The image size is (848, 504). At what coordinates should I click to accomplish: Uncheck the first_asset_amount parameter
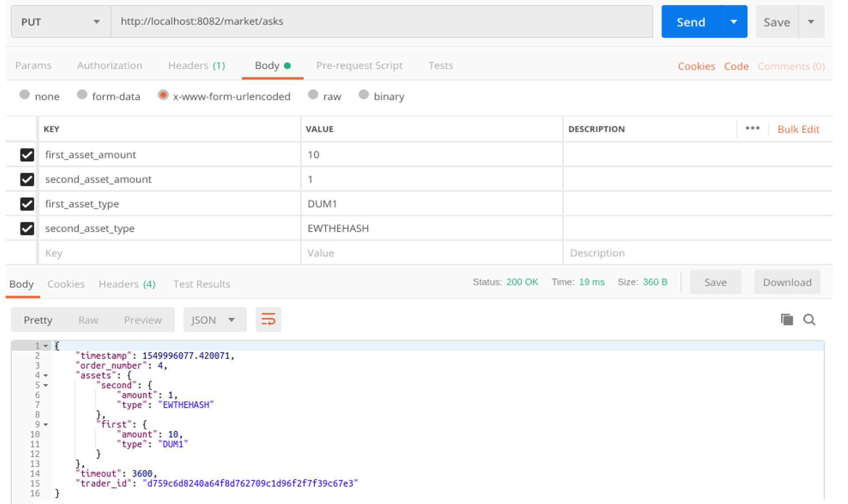pos(27,155)
